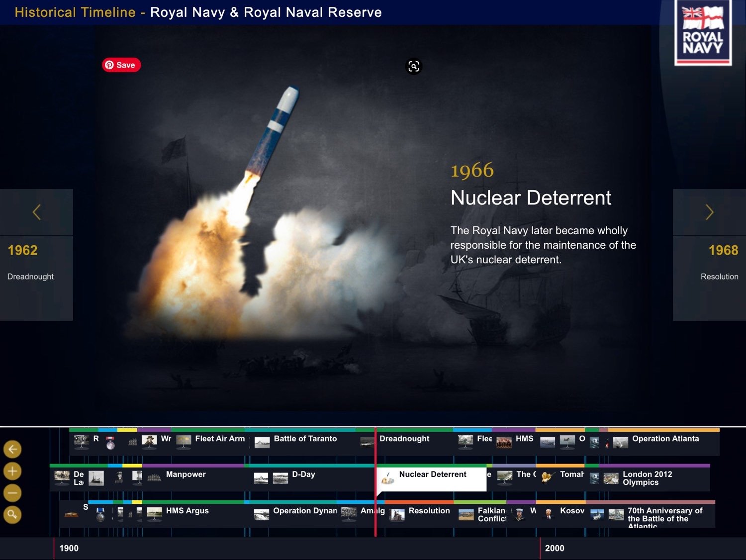Go to previous event with left chevron
746x560 pixels.
[36, 212]
